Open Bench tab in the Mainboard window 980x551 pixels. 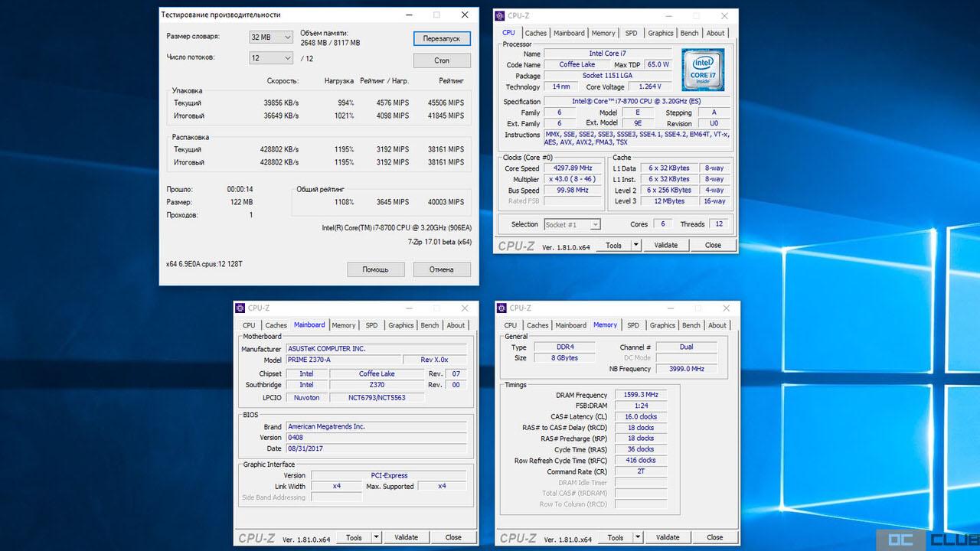430,325
